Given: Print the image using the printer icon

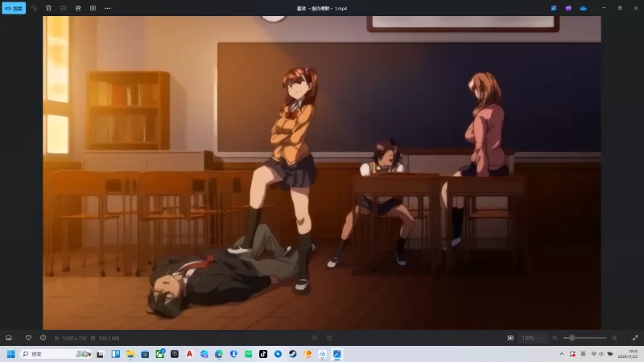Looking at the screenshot, I should click(64, 8).
